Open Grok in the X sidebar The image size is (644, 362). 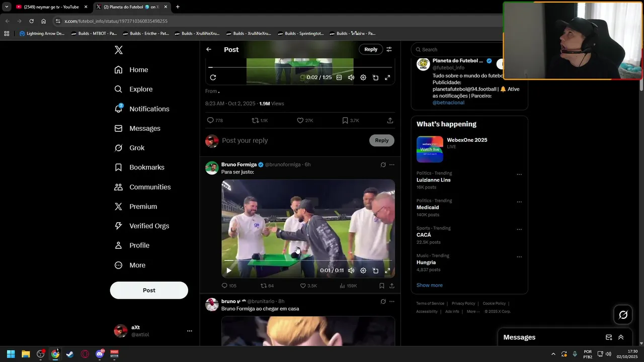coord(129,148)
